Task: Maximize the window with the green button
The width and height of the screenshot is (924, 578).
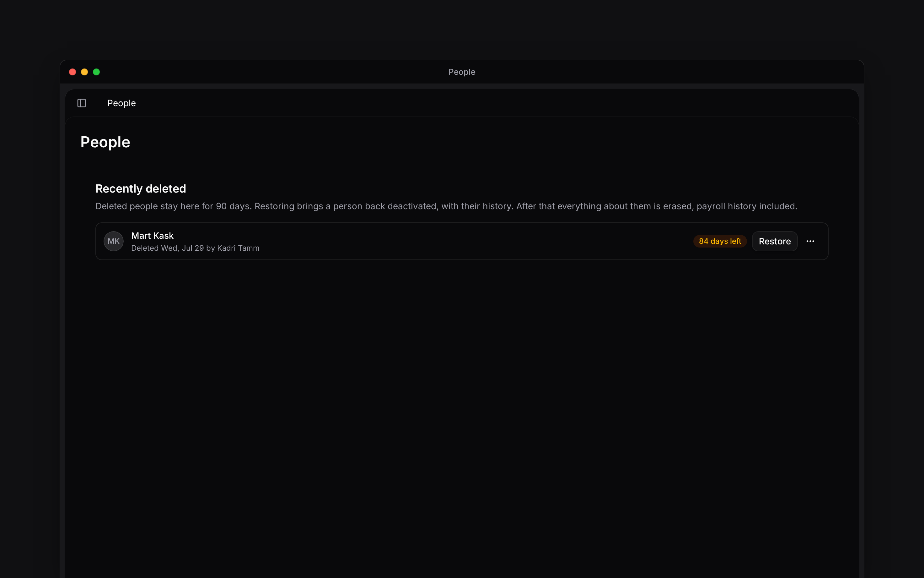Action: [x=96, y=72]
